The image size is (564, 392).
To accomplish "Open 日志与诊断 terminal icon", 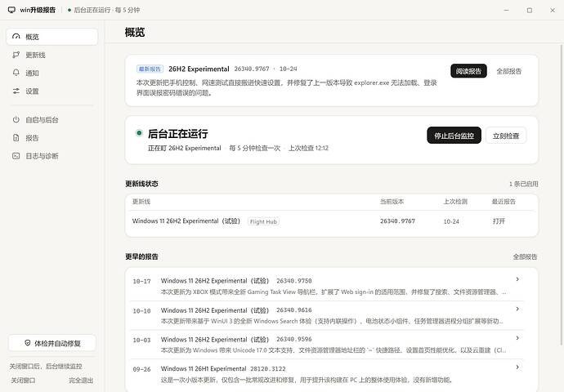I will [x=16, y=156].
